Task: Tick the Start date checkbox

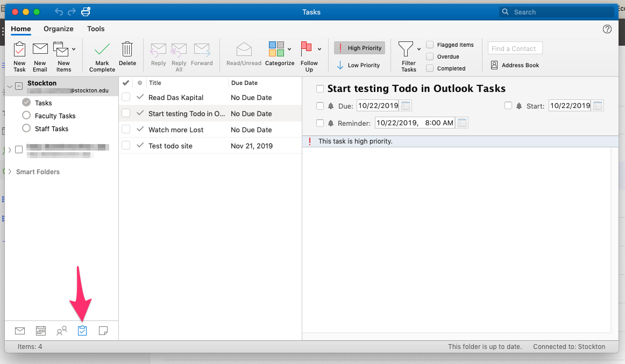Action: [508, 105]
